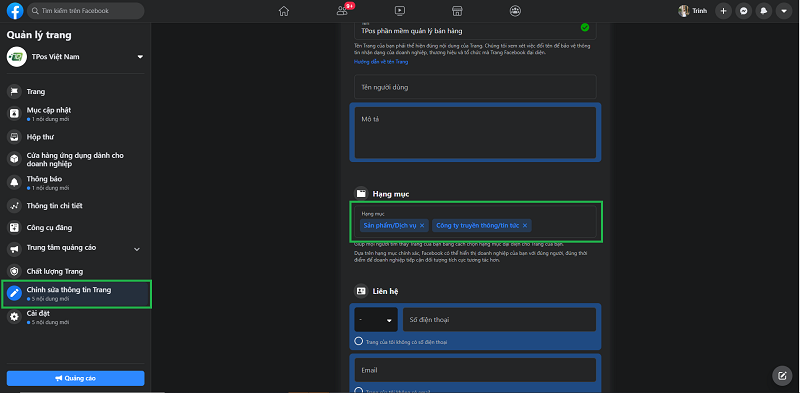The width and height of the screenshot is (800, 393).
Task: Open the Groups icon in top bar
Action: pos(516,11)
